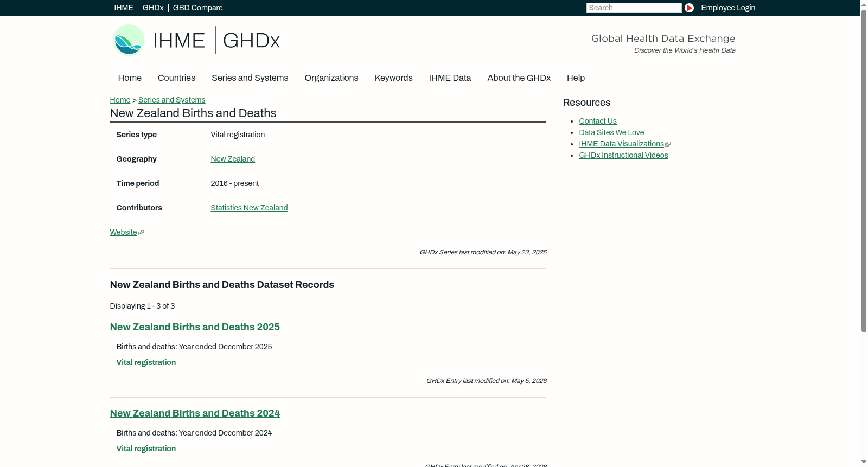Click the external link icon beside Website
This screenshot has height=467, width=868.
[x=141, y=233]
